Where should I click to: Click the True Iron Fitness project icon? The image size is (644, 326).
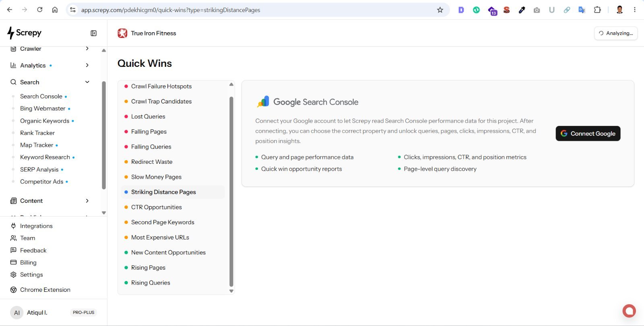(122, 33)
